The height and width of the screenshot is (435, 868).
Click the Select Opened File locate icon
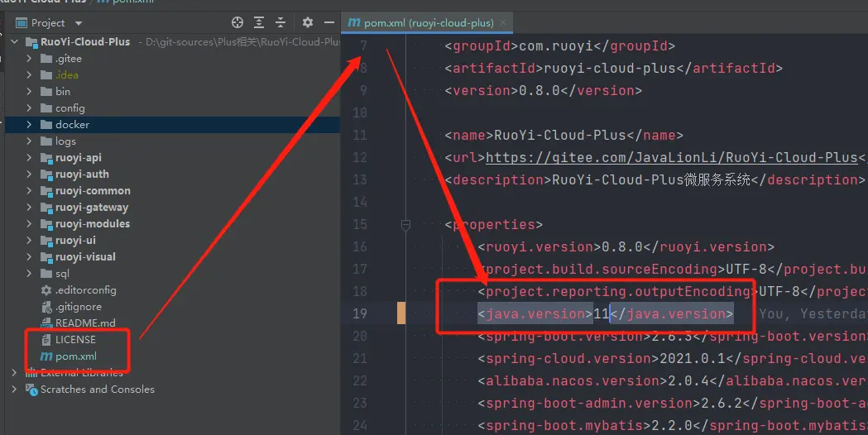(237, 22)
